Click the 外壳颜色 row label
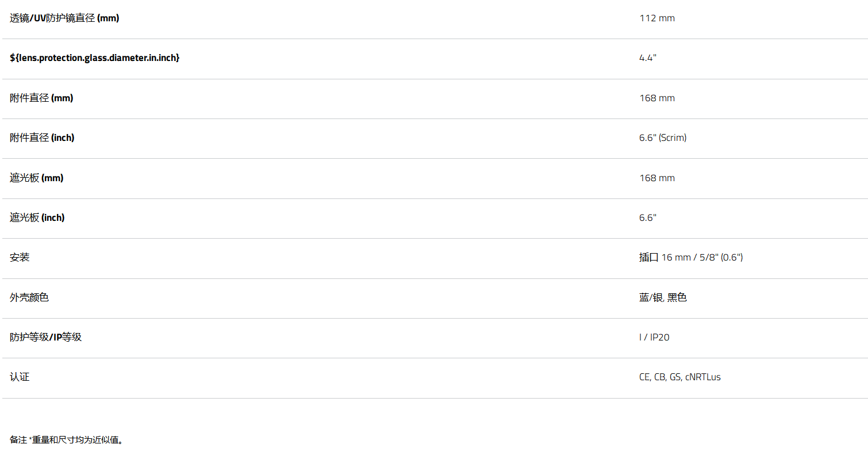This screenshot has height=463, width=868. click(29, 298)
